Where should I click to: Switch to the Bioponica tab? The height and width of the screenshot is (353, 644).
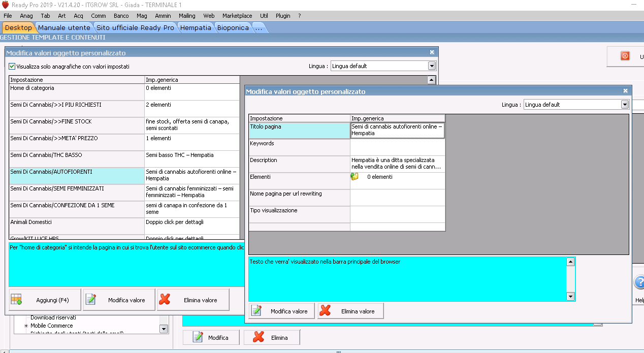(233, 27)
